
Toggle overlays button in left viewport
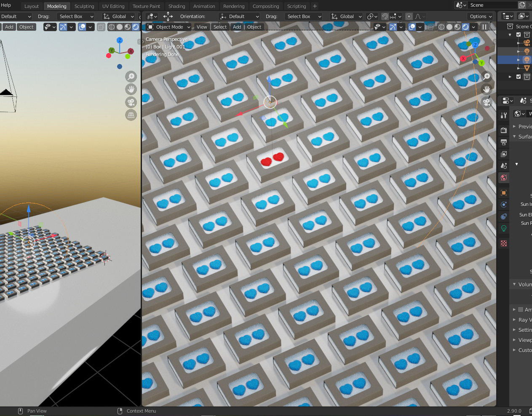82,27
